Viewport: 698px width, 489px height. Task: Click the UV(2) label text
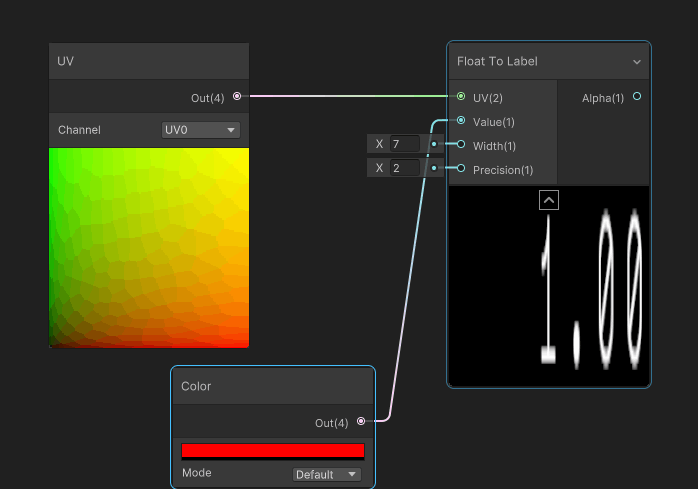click(x=488, y=98)
